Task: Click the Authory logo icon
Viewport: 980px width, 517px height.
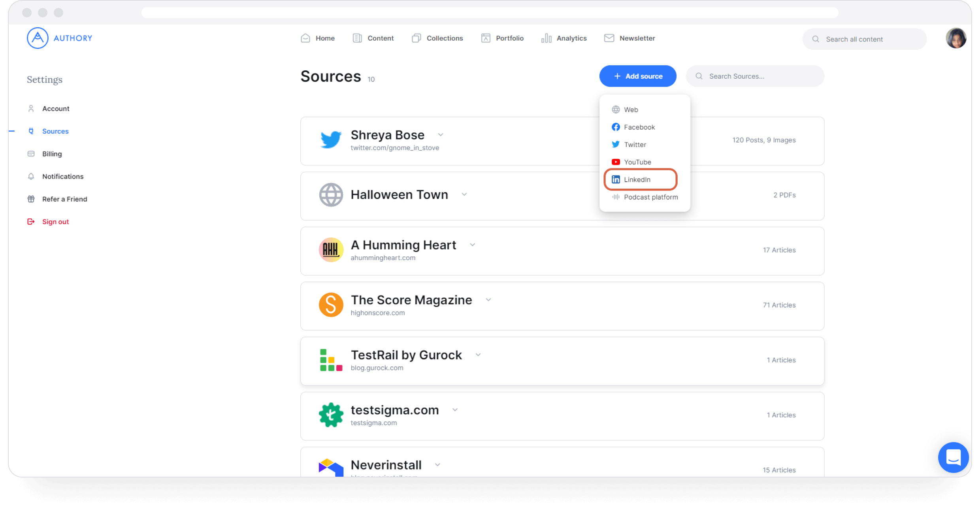Action: 38,38
